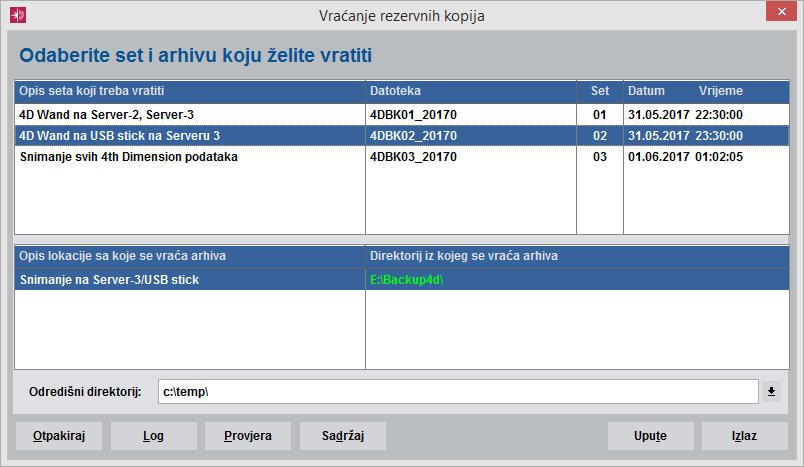Click the Sadržaj button

point(343,436)
